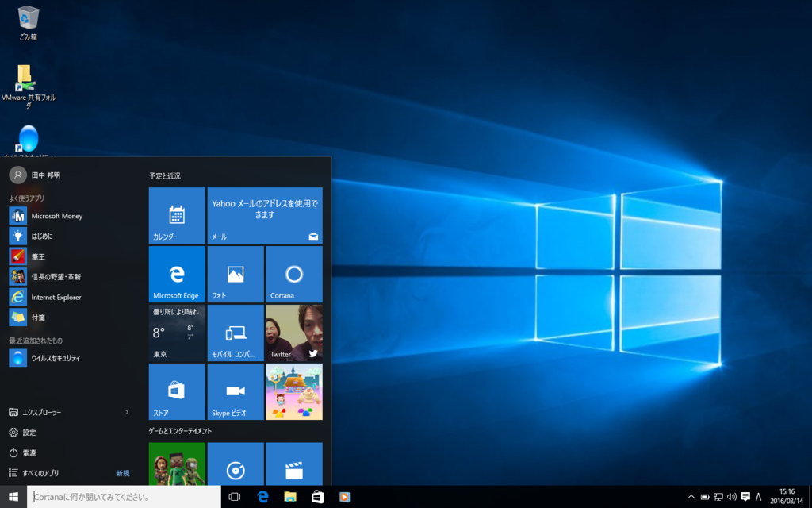812x508 pixels.
Task: Open the Movies & TV clapperboard tile
Action: (x=294, y=464)
